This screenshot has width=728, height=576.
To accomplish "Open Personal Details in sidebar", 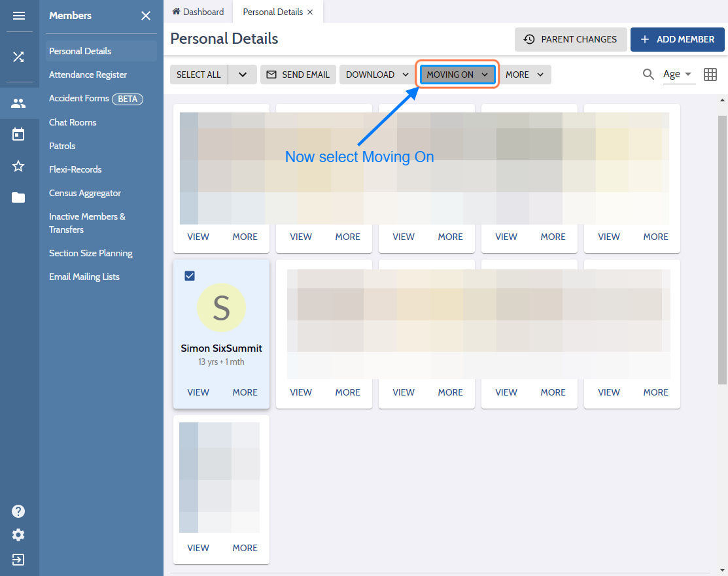I will pyautogui.click(x=101, y=51).
